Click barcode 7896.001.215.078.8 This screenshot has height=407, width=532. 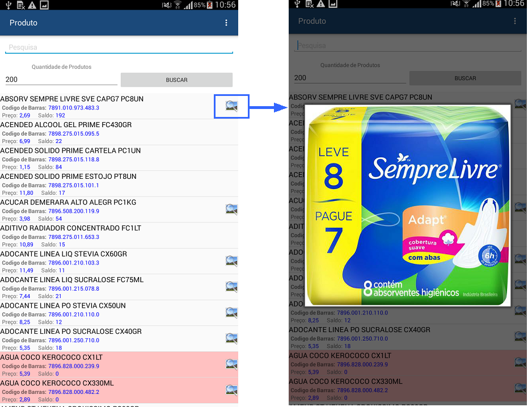click(74, 288)
